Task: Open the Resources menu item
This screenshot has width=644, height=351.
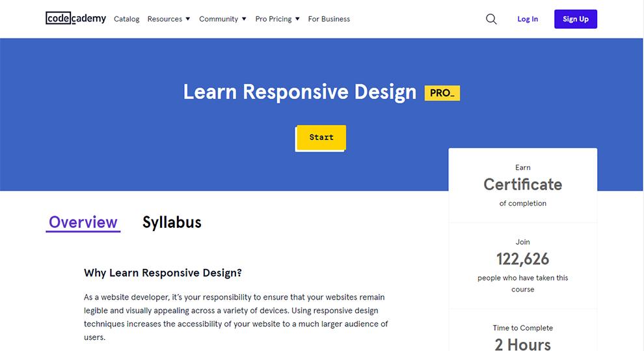Action: pyautogui.click(x=165, y=19)
